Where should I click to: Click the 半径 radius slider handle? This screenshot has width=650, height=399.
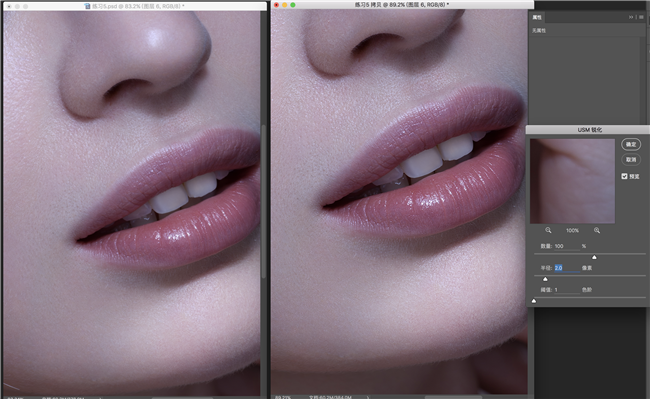545,279
